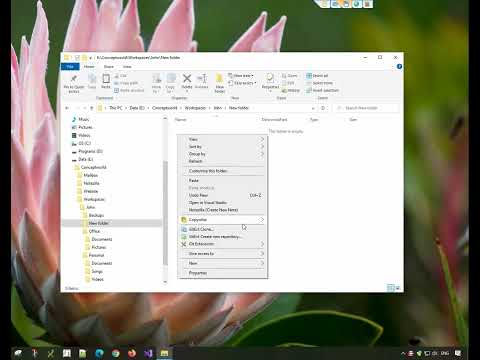Image resolution: width=480 pixels, height=360 pixels.
Task: Select Songs folder in navigation pane
Action: 97,271
